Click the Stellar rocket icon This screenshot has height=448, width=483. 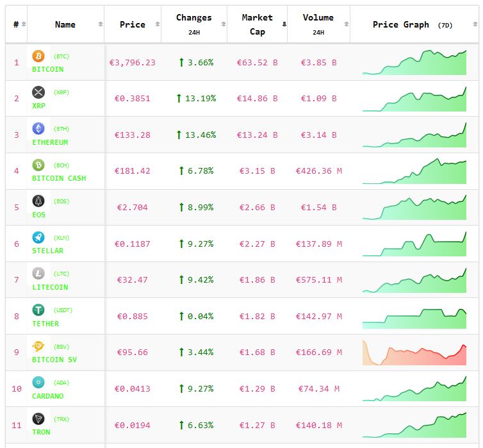click(x=38, y=237)
